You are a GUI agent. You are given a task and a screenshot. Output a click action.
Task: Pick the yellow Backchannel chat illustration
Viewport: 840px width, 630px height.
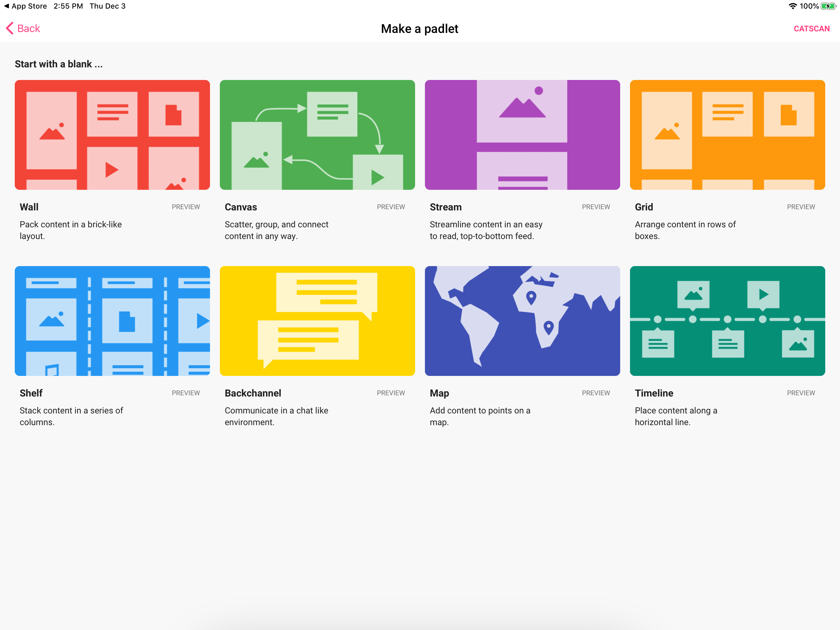coord(317,321)
